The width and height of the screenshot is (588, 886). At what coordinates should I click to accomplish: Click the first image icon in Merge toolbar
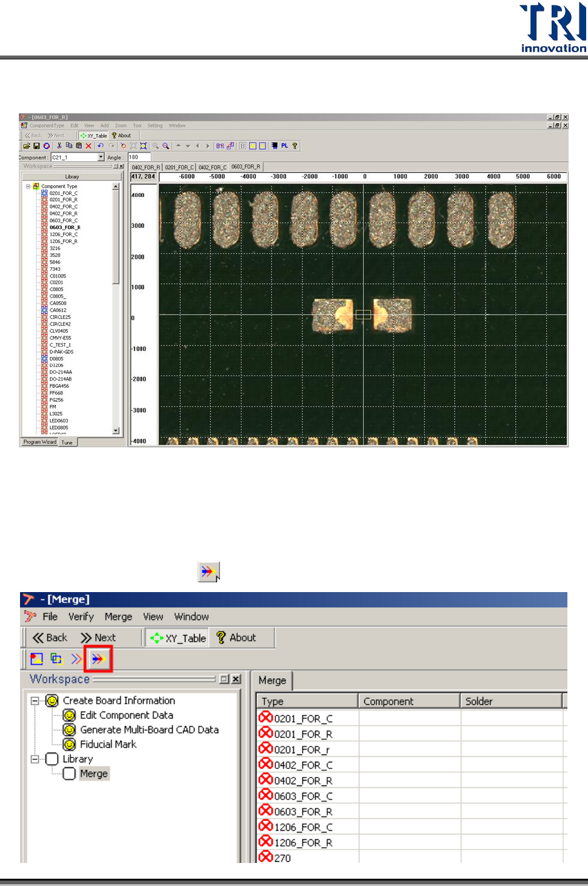[x=36, y=659]
